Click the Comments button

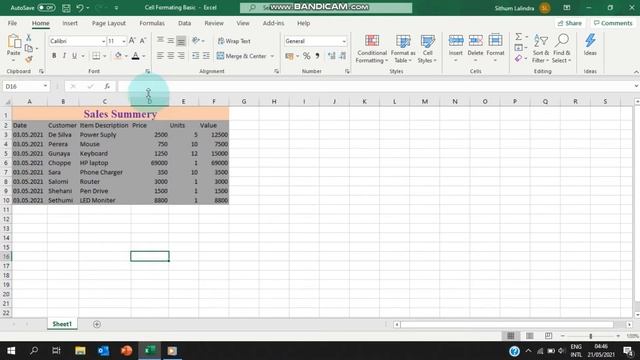pos(613,23)
